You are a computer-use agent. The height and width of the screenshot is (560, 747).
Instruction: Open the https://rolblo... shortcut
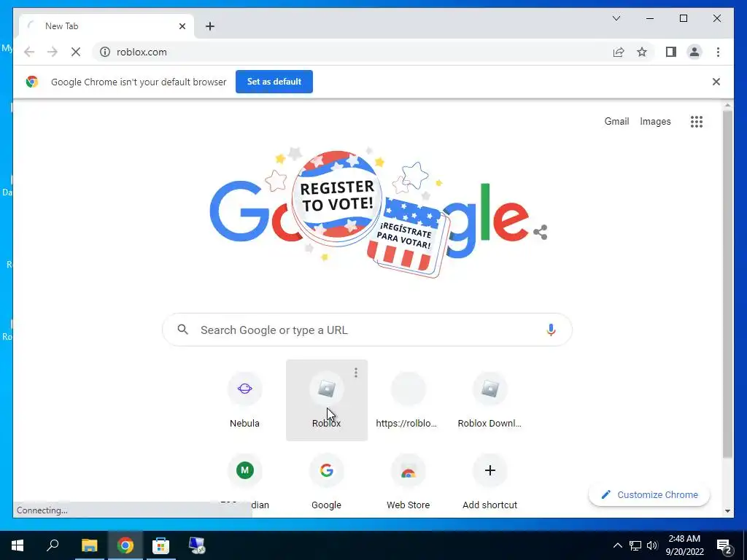[x=409, y=400]
